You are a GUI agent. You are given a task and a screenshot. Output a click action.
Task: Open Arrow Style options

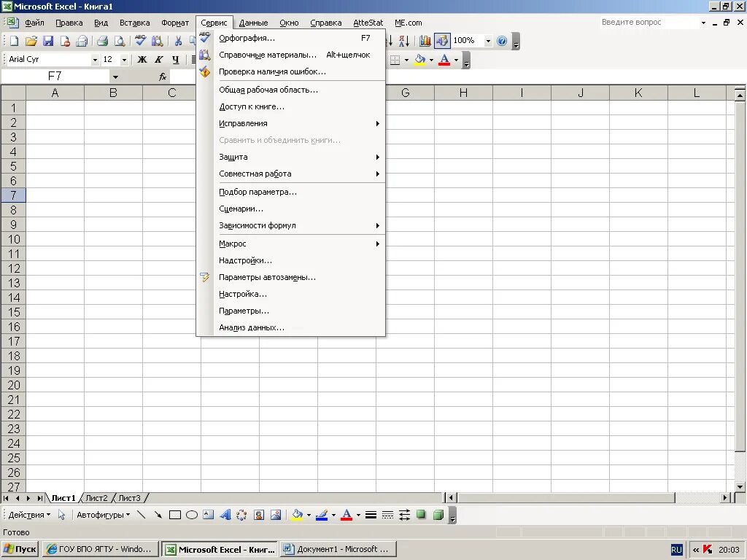(x=404, y=515)
